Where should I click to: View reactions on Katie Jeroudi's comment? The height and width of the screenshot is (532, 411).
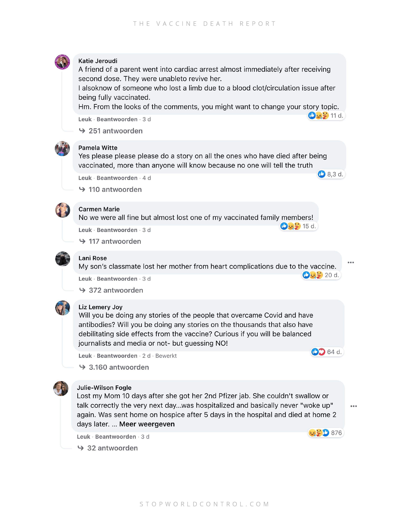pos(326,115)
